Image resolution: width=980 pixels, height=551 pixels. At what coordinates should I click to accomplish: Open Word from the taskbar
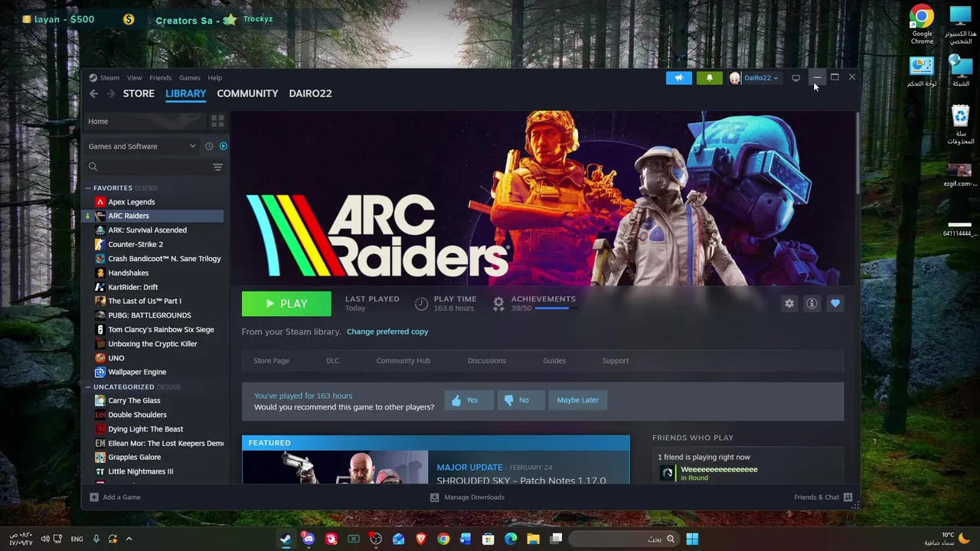(x=465, y=540)
